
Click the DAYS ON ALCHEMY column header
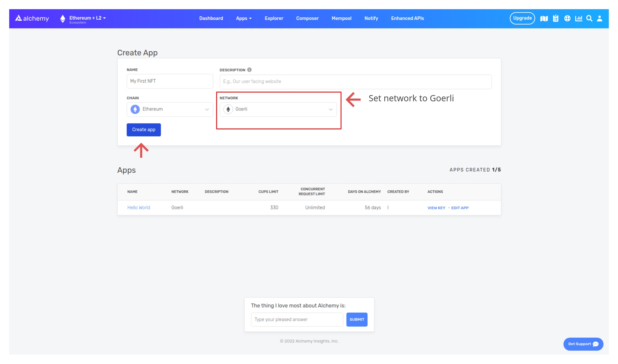[364, 192]
